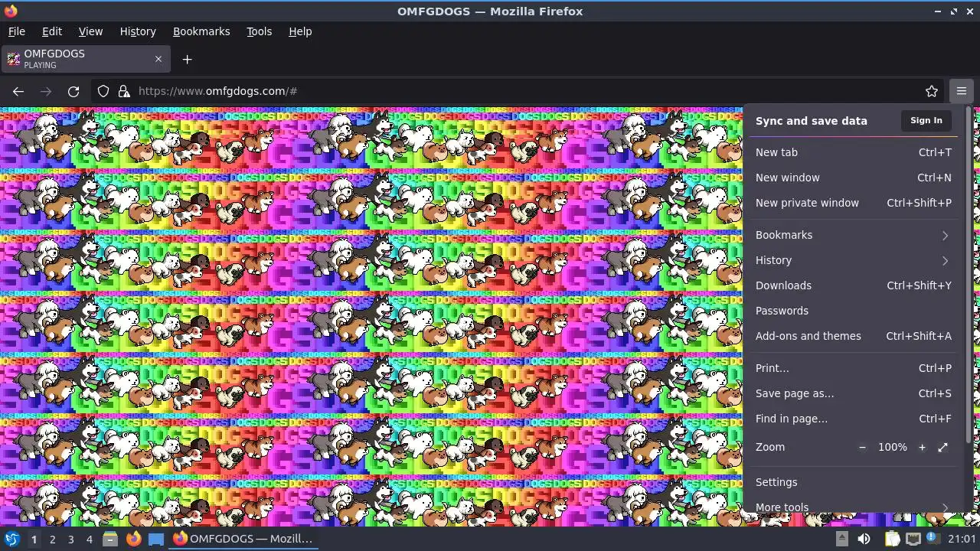Close the OMFGDOGS tab
980x551 pixels.
158,59
